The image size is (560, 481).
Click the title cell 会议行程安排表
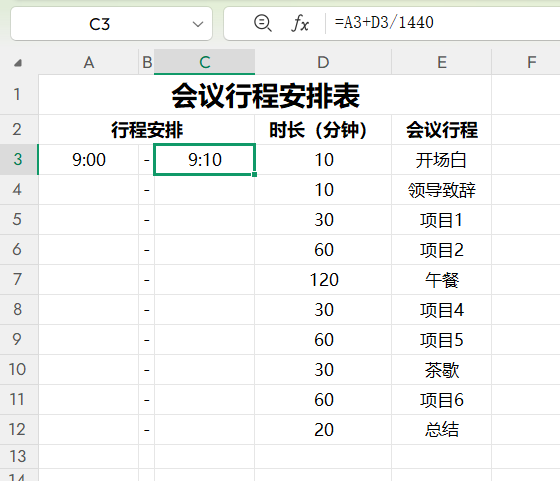tap(265, 95)
